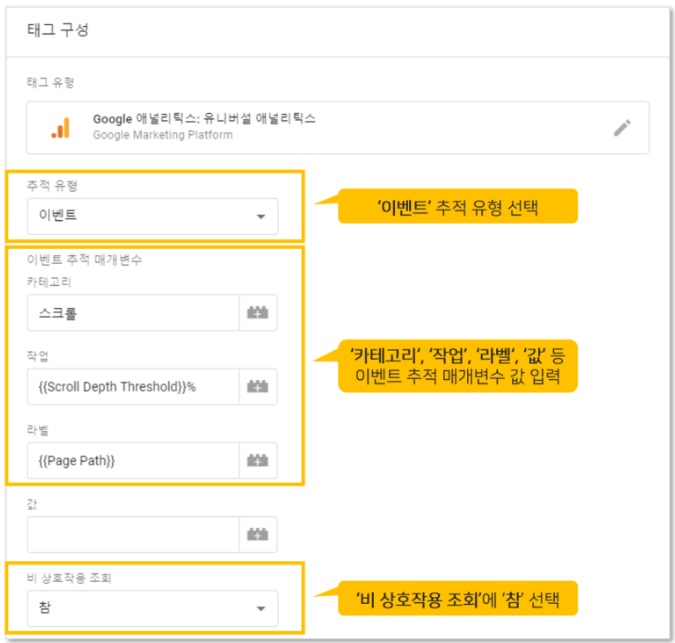Click the 작업 input with Scroll Depth Threshold
Screen dimensions: 675x643
[133, 386]
